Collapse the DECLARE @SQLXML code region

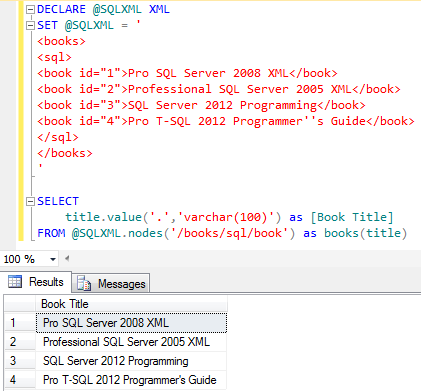pyautogui.click(x=30, y=10)
